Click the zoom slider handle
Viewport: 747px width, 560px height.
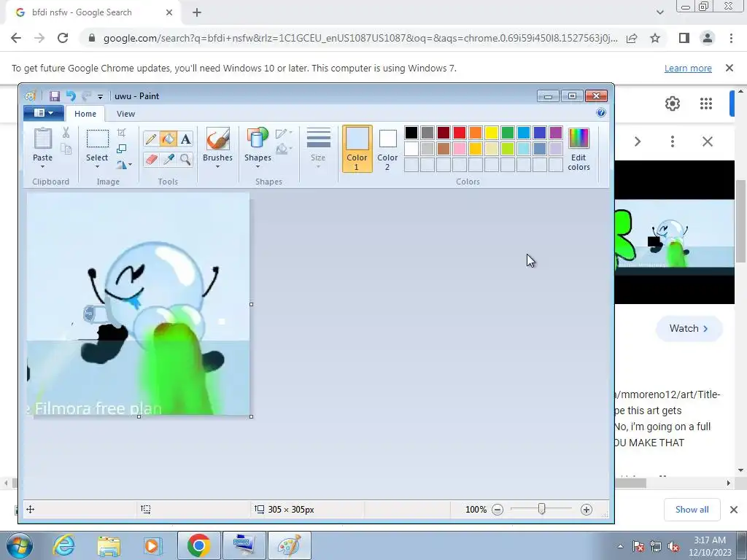click(x=542, y=510)
